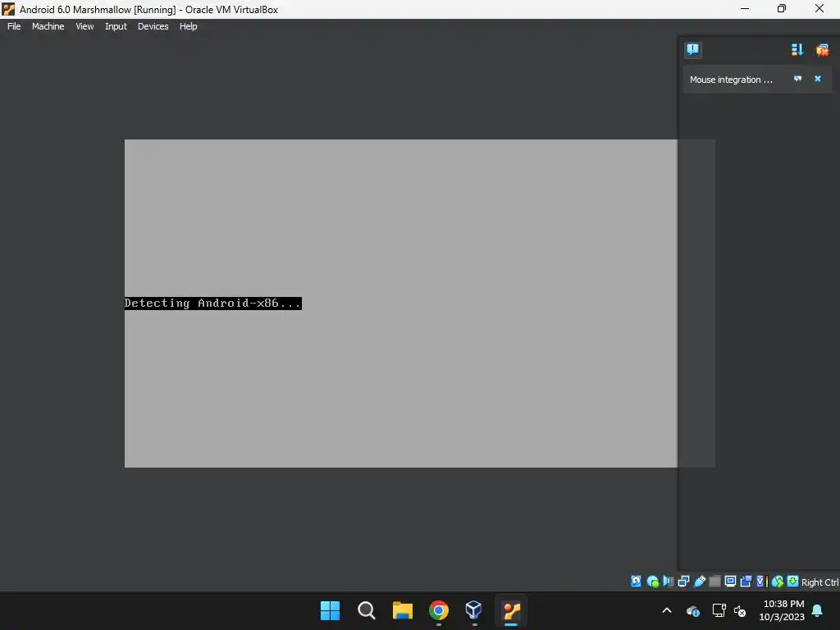Open the View menu

[84, 26]
